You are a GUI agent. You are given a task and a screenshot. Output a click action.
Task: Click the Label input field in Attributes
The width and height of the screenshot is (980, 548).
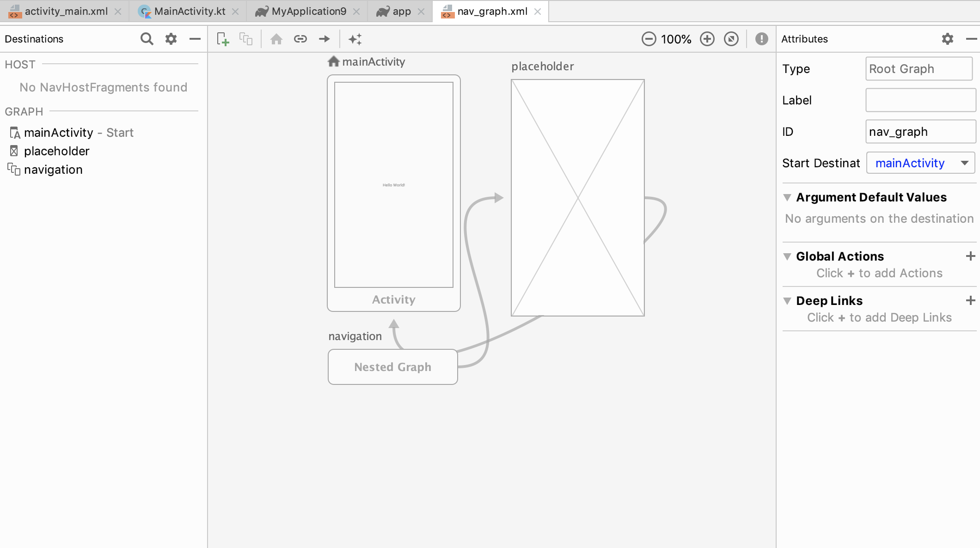[x=920, y=100]
